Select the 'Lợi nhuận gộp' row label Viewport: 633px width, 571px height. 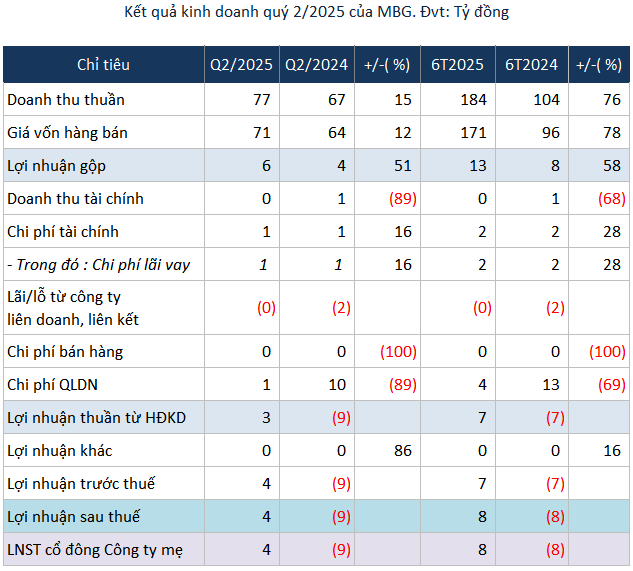coord(56,166)
